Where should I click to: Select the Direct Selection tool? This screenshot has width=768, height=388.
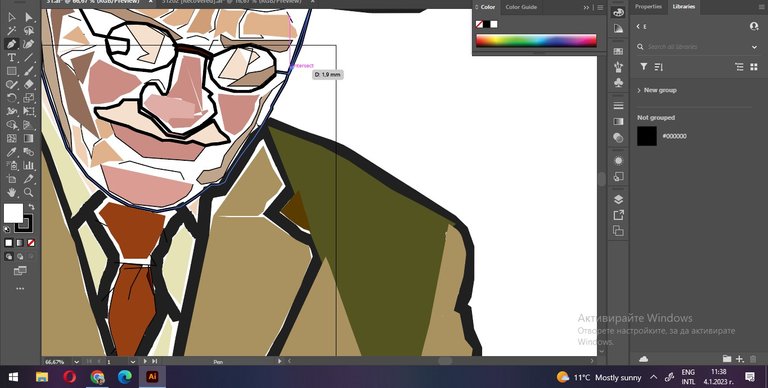pyautogui.click(x=29, y=18)
